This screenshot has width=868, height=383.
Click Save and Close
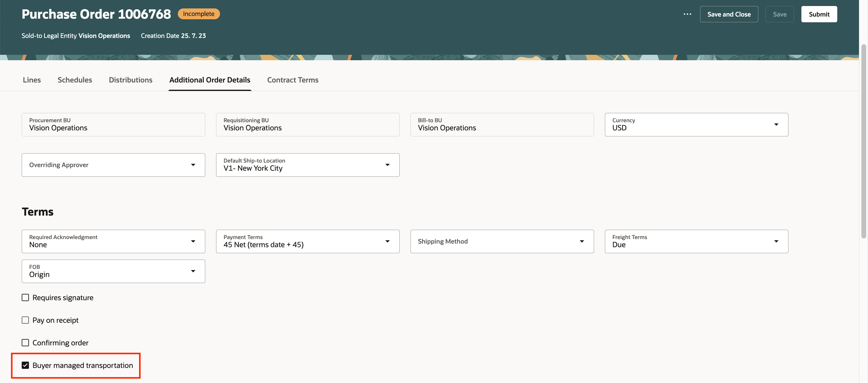pyautogui.click(x=729, y=14)
